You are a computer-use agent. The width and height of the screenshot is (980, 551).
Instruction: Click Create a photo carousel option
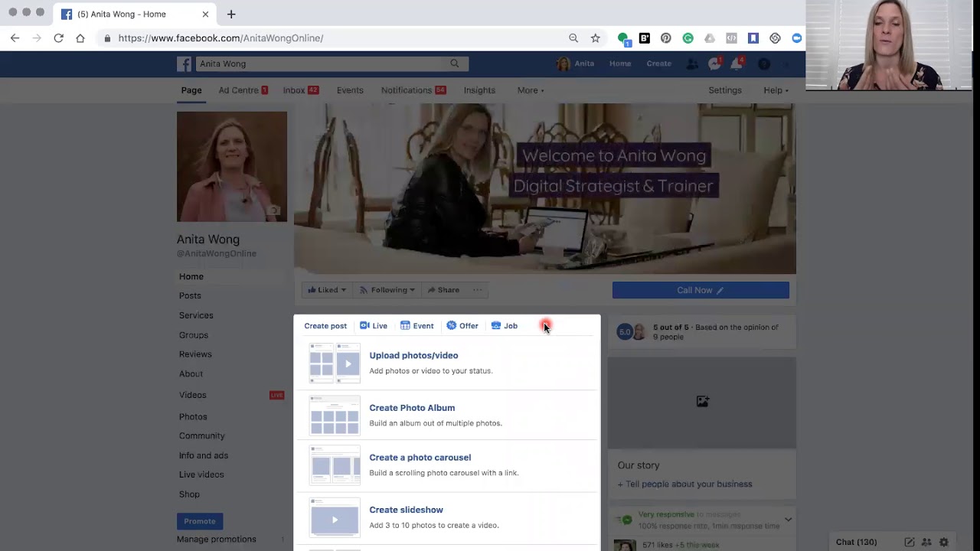point(446,465)
